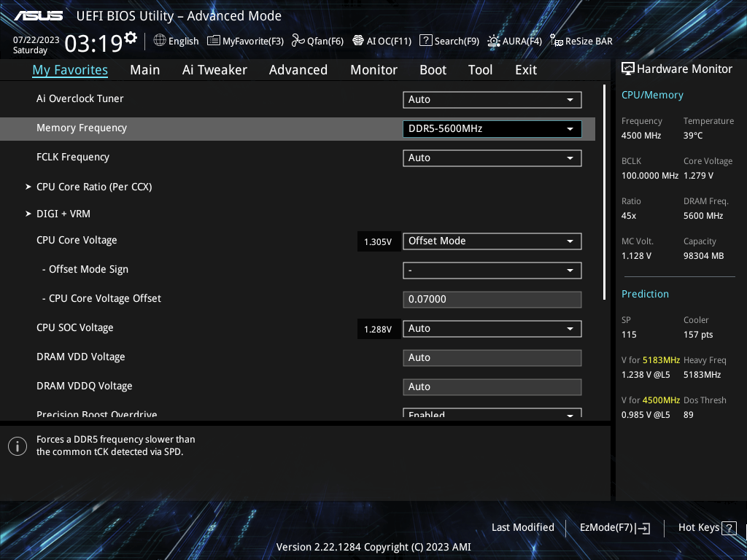Open the FCLK Frequency dropdown
Viewport: 747px width, 560px height.
(492, 158)
